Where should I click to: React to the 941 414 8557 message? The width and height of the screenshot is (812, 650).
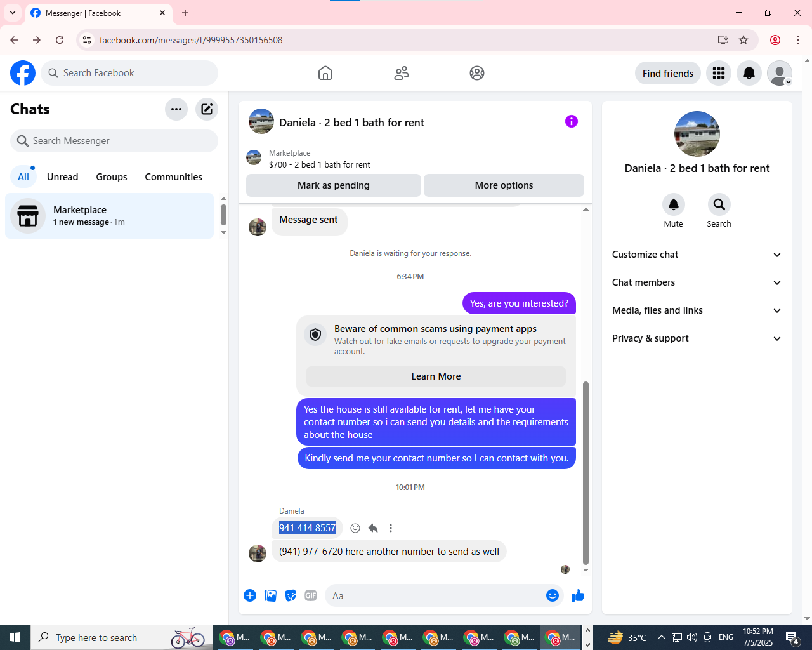355,528
